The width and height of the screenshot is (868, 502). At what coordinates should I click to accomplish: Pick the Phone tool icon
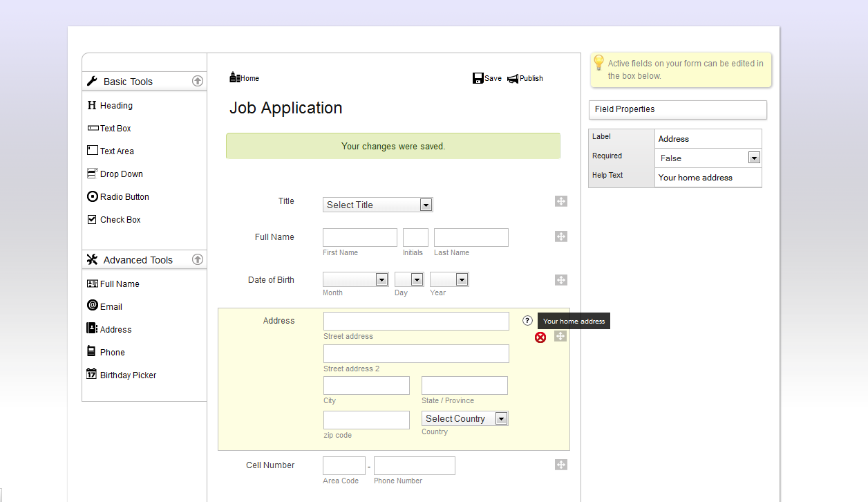[x=91, y=351]
